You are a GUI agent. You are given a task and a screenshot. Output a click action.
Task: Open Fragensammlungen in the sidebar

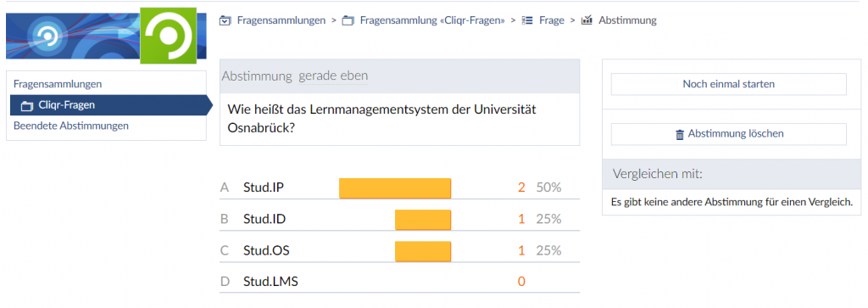(x=58, y=84)
